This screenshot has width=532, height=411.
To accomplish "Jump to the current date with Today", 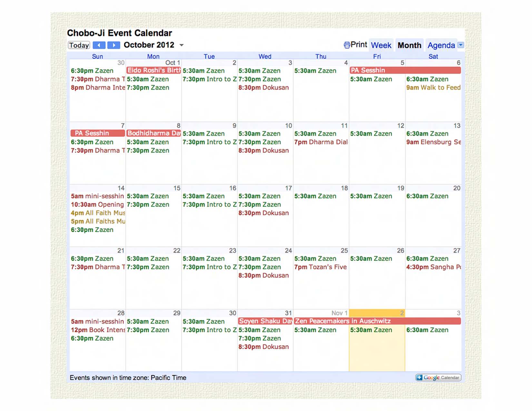I will (79, 45).
